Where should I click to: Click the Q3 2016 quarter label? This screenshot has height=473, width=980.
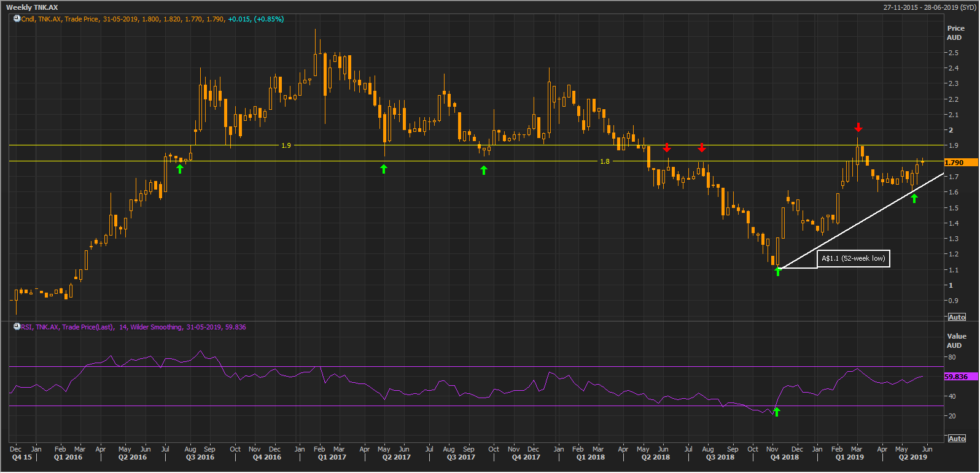[x=200, y=457]
